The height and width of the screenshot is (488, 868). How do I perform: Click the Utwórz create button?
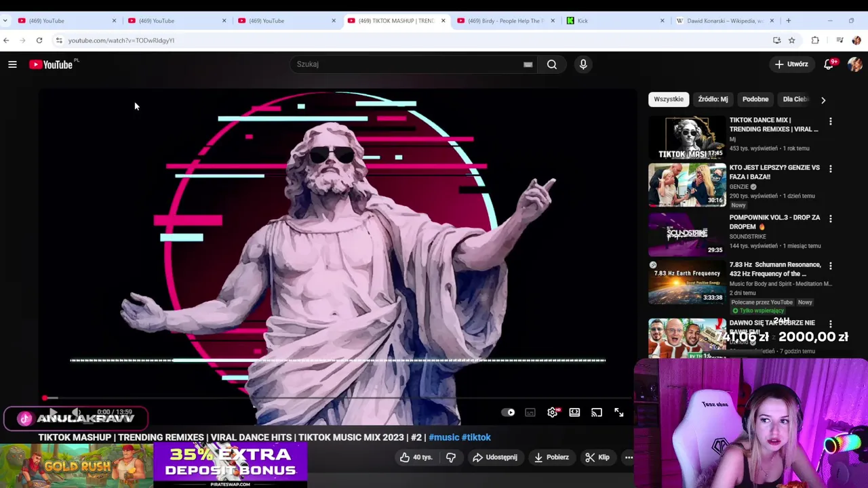pyautogui.click(x=792, y=64)
